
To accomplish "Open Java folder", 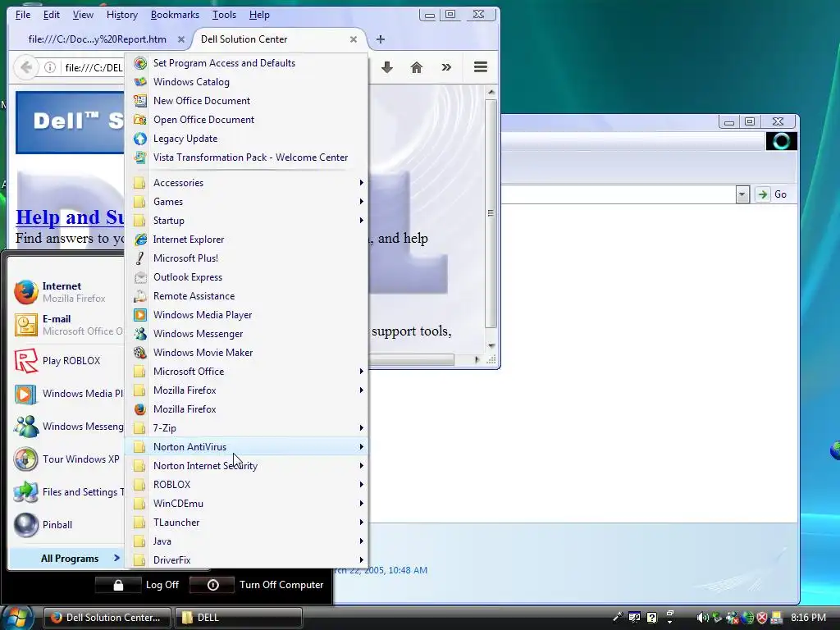I will 246,541.
